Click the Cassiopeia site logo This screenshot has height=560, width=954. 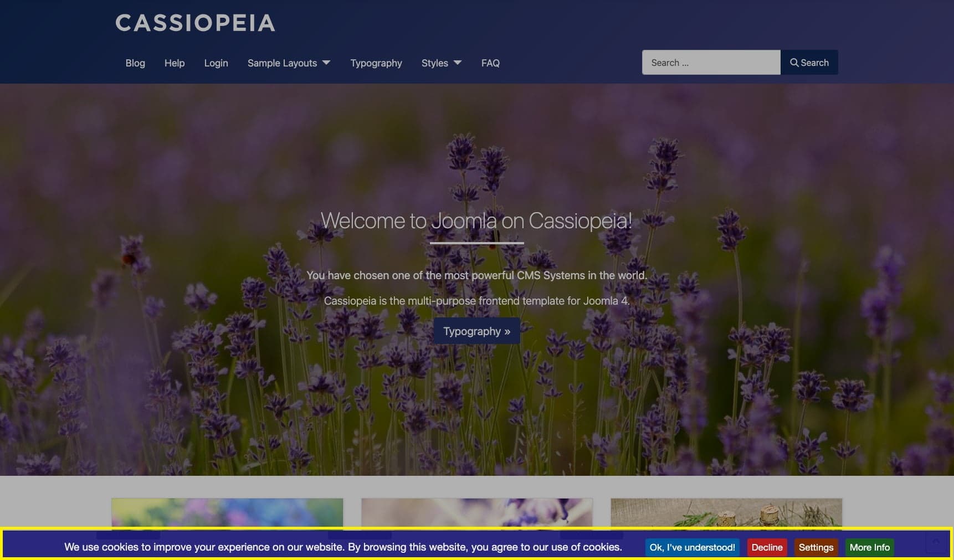(195, 23)
